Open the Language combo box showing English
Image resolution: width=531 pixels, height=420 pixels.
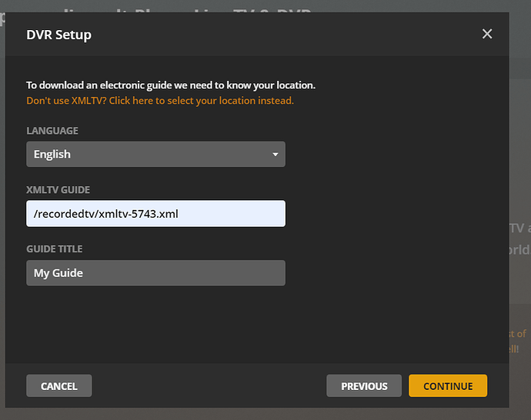[155, 155]
